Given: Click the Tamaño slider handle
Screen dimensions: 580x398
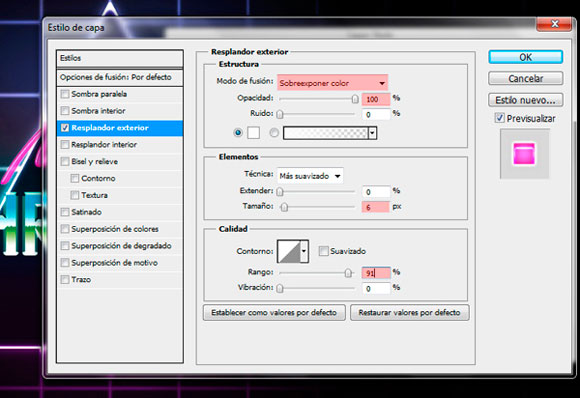Looking at the screenshot, I should coord(284,207).
